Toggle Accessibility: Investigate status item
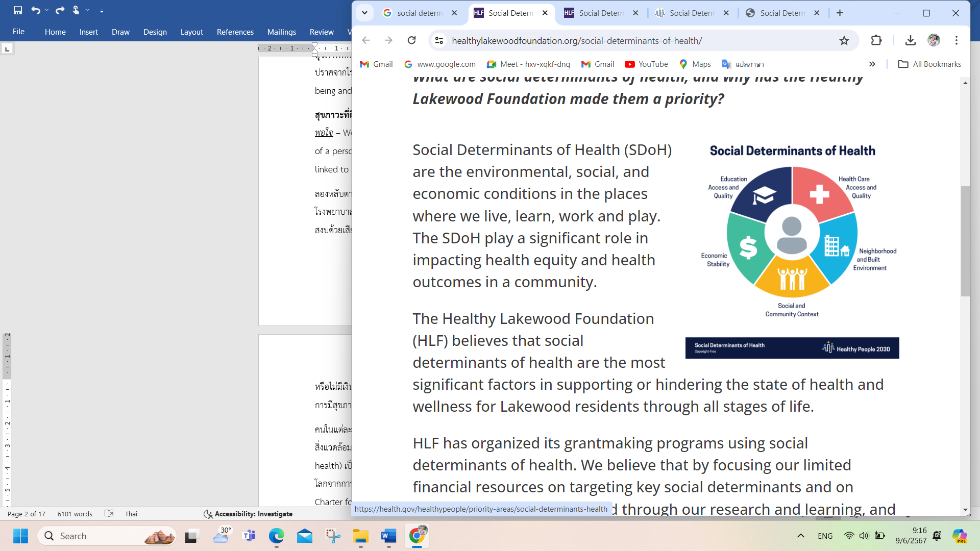Screen dimensions: 980x551 pyautogui.click(x=248, y=514)
